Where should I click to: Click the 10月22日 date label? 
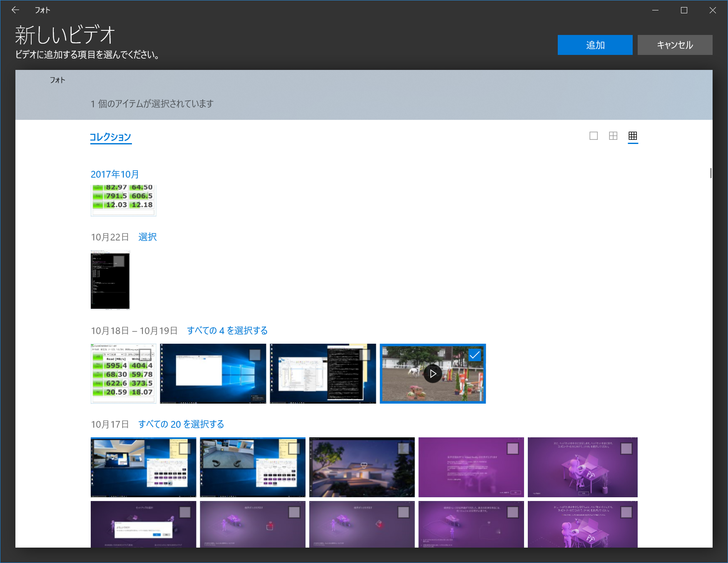click(110, 237)
